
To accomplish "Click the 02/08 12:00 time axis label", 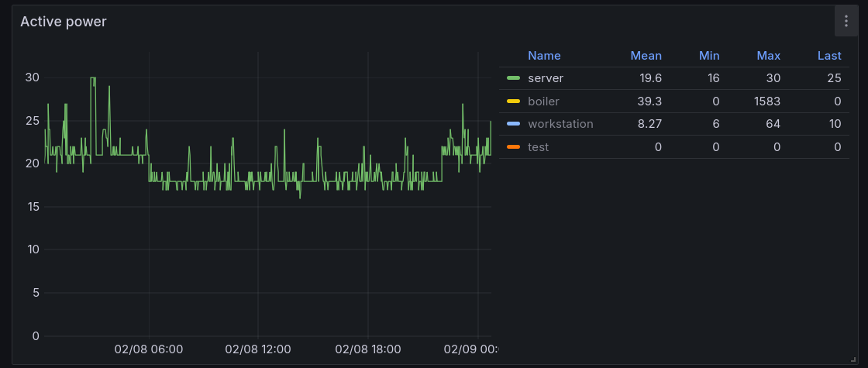I will (258, 349).
